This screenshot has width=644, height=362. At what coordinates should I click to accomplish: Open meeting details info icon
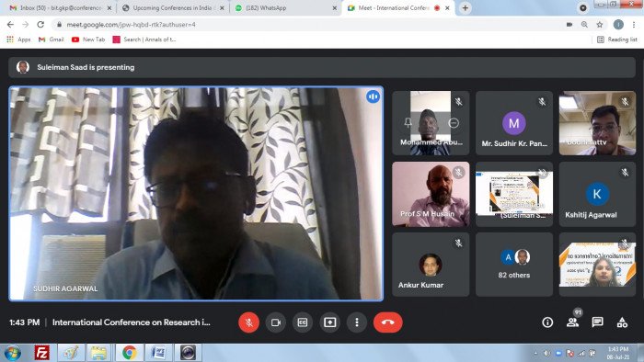tap(547, 322)
